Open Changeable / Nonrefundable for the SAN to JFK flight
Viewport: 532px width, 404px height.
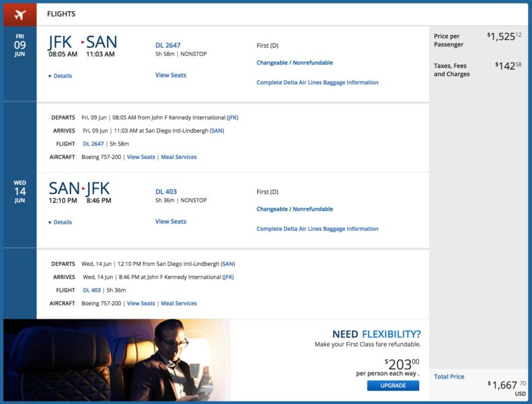tap(295, 209)
